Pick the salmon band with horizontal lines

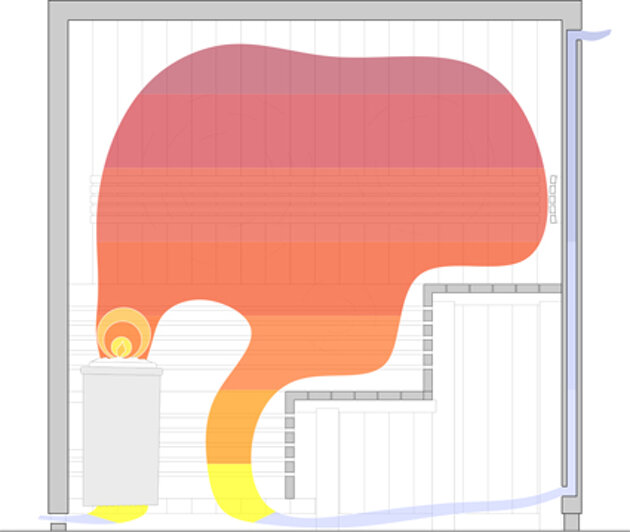321,205
